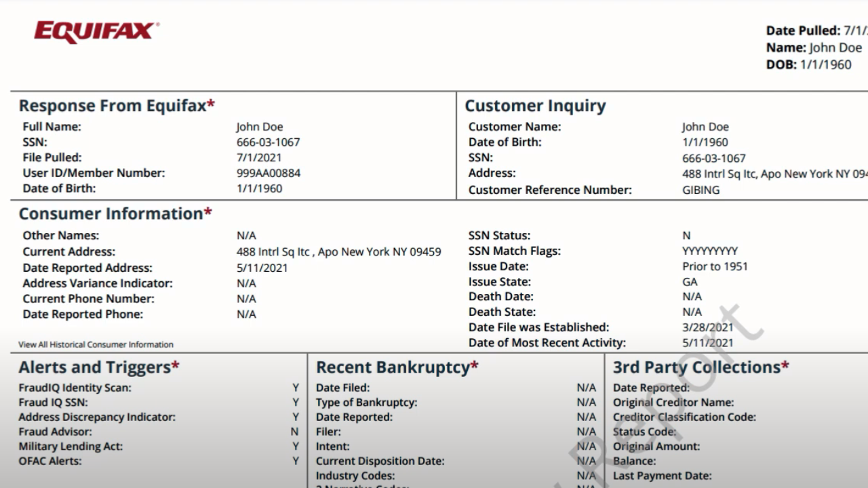The height and width of the screenshot is (488, 868).
Task: Open View All Historical Consumer Information link
Action: pyautogui.click(x=96, y=344)
